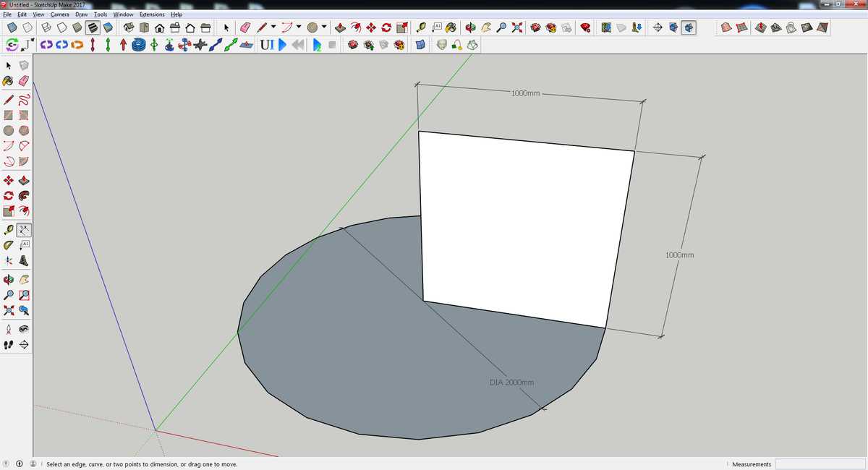Open the File menu
The image size is (868, 470).
8,14
